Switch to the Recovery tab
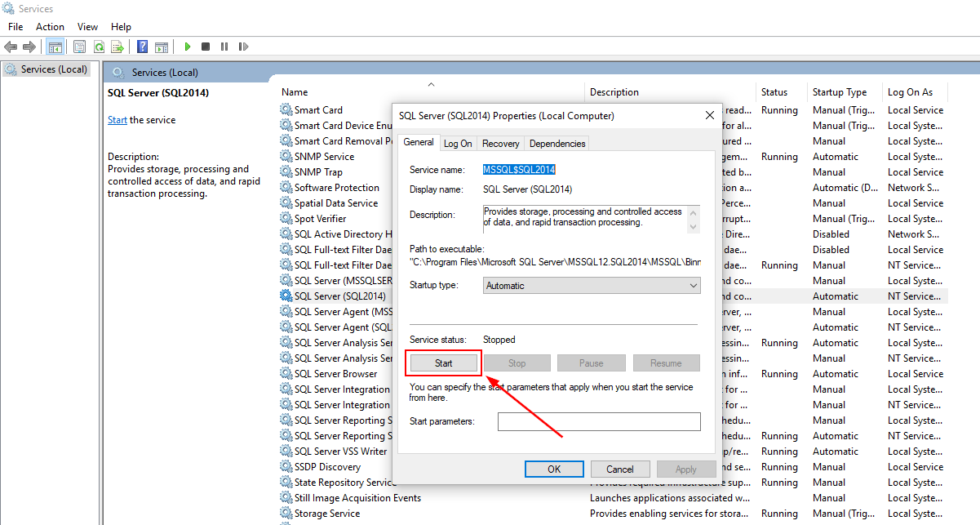The width and height of the screenshot is (980, 525). [500, 144]
